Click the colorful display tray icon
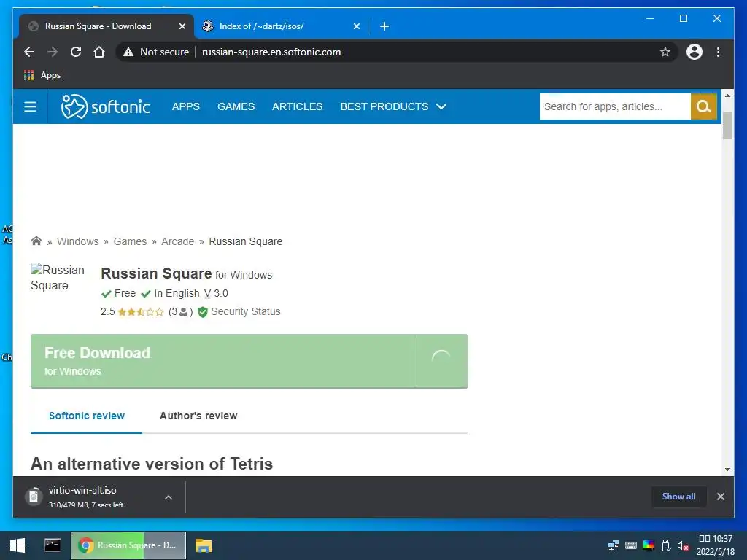 pos(649,545)
